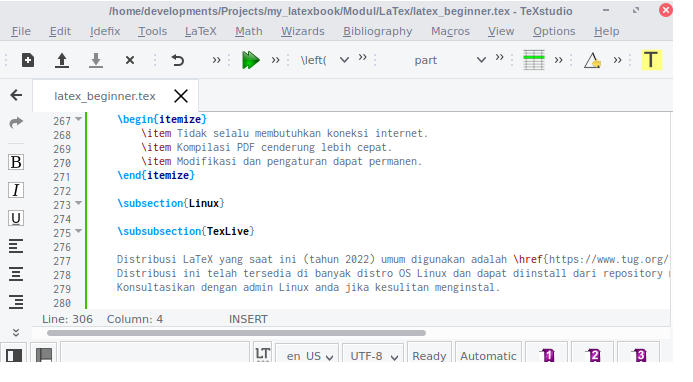Align text left
The width and height of the screenshot is (693, 382).
pyautogui.click(x=16, y=246)
